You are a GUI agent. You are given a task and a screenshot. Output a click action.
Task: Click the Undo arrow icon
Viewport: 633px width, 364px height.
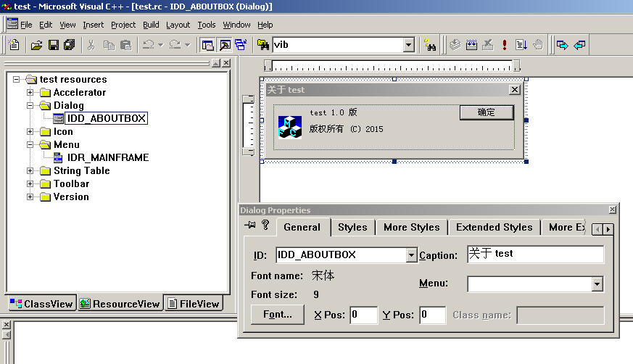(x=149, y=45)
